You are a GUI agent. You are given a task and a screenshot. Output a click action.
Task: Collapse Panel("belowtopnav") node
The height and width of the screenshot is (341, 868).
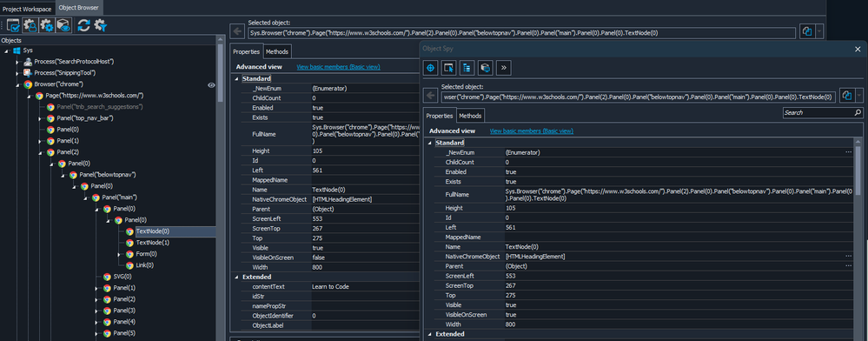(63, 175)
